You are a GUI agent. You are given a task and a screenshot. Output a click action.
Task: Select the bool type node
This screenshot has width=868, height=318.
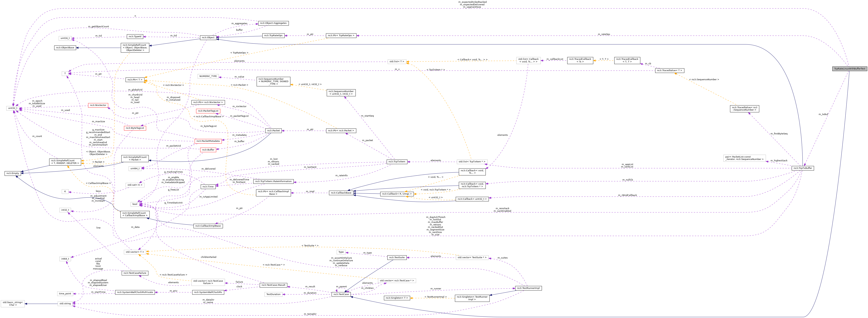(135, 204)
